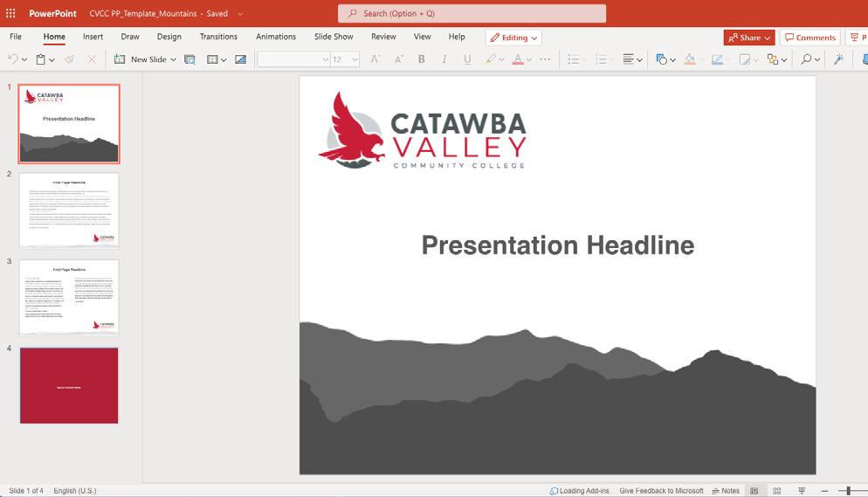This screenshot has width=868, height=497.
Task: Click the Designer ideas icon
Action: 241,59
